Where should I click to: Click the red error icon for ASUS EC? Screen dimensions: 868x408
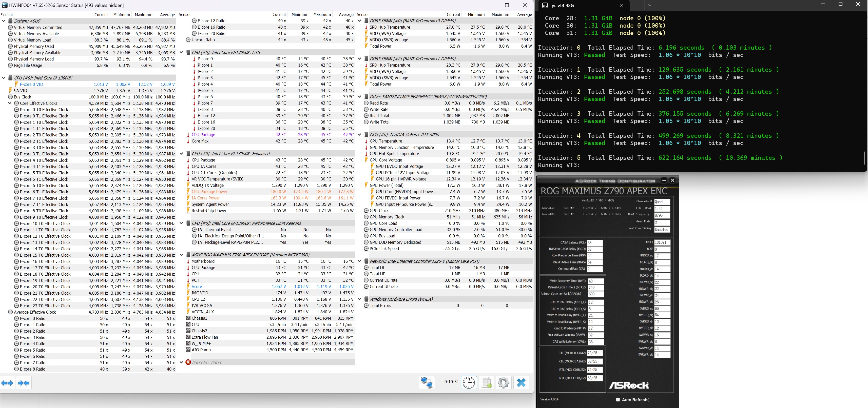tap(188, 362)
